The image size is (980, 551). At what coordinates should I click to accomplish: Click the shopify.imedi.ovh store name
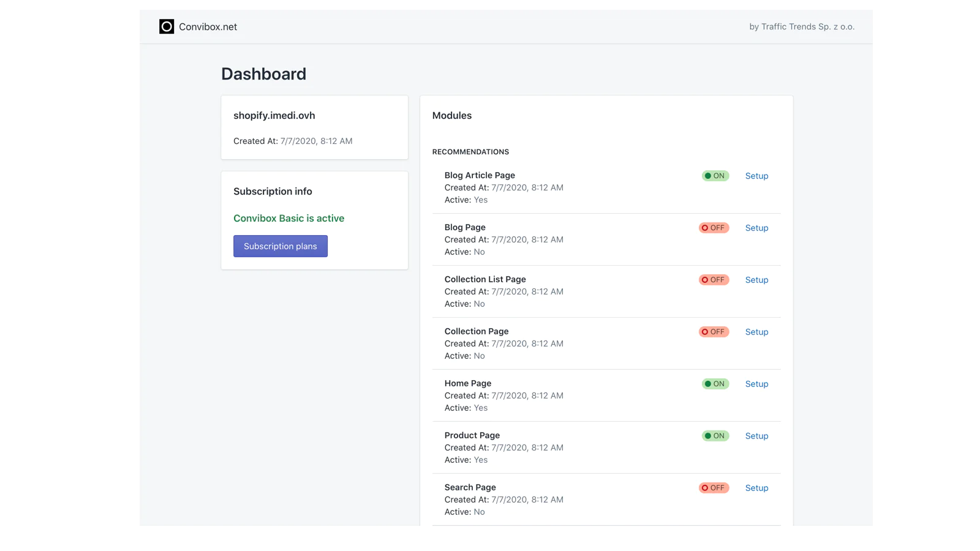[274, 116]
